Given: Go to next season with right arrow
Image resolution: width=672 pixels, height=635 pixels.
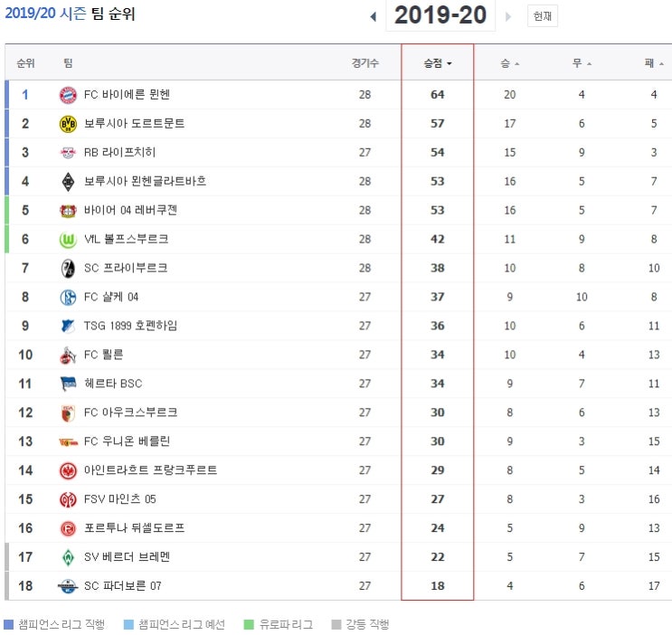Looking at the screenshot, I should tap(508, 16).
